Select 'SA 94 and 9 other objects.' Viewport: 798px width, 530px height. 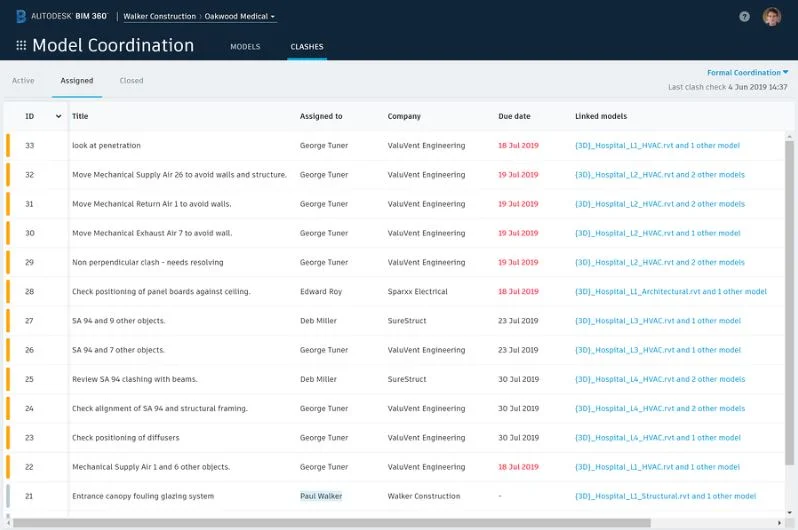(118, 321)
